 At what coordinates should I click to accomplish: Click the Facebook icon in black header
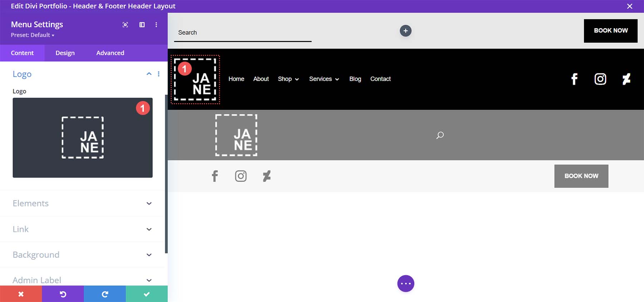(x=574, y=79)
